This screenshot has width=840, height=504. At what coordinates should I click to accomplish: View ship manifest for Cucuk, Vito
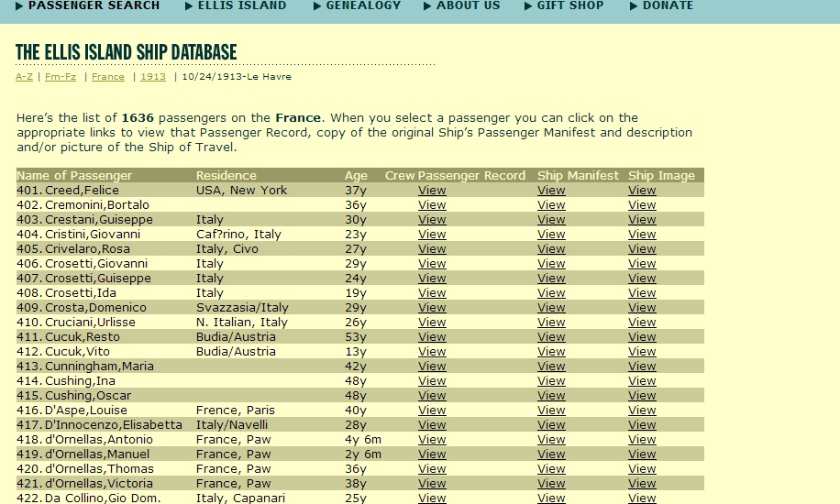tap(551, 351)
